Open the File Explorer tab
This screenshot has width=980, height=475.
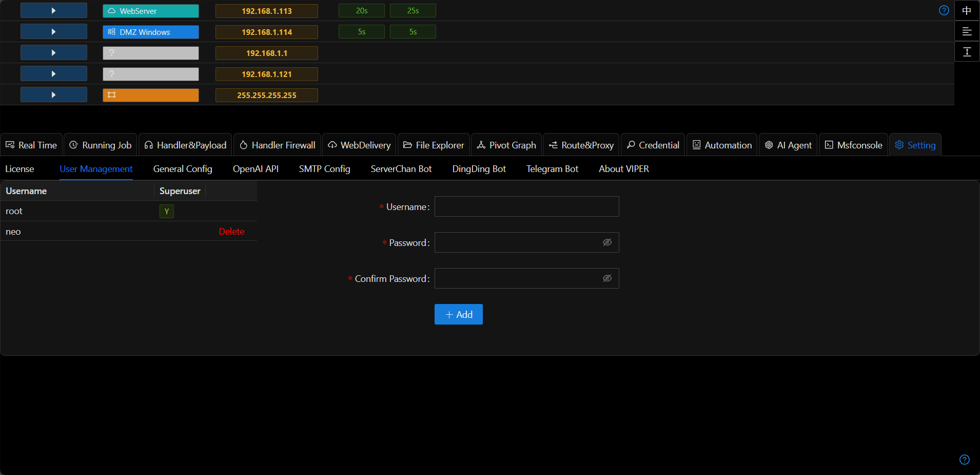434,145
